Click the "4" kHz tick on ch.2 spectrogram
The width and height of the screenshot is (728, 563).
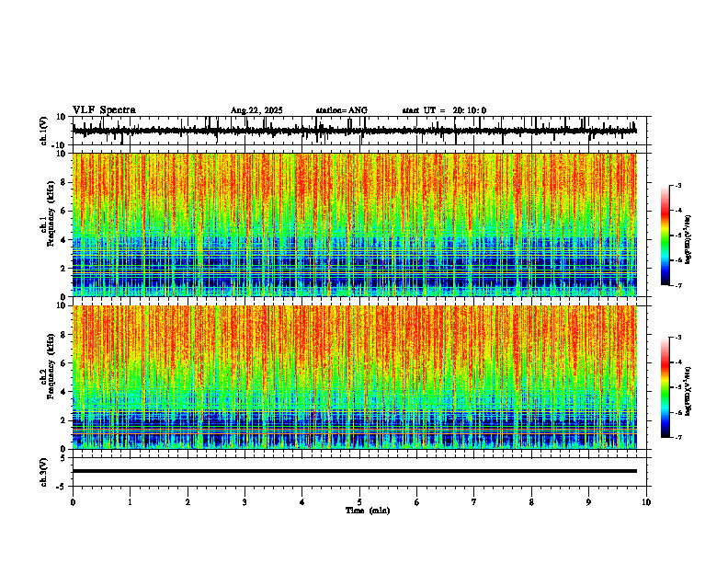tap(63, 392)
